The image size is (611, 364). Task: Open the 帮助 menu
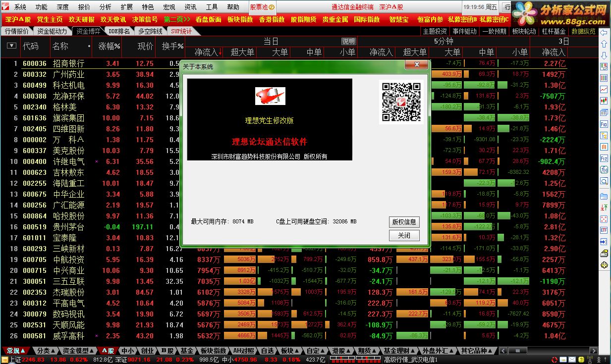point(233,7)
